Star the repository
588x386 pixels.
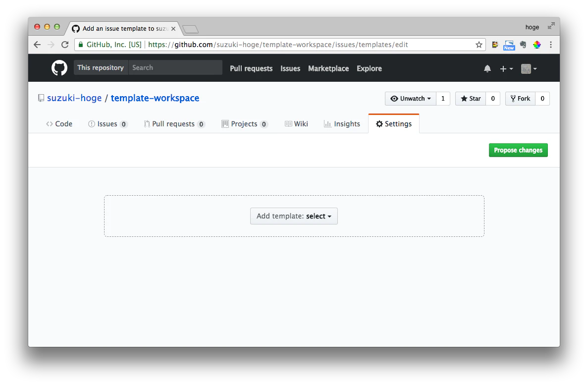coord(471,99)
